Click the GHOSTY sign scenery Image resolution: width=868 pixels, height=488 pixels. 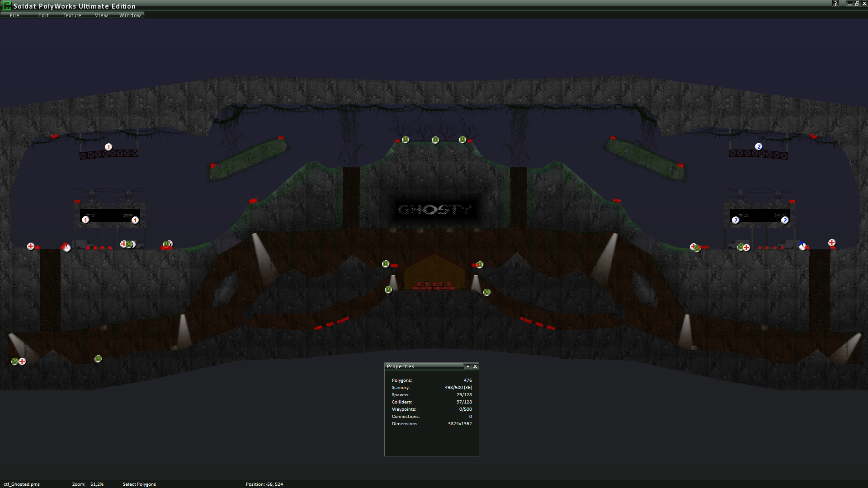pyautogui.click(x=434, y=210)
